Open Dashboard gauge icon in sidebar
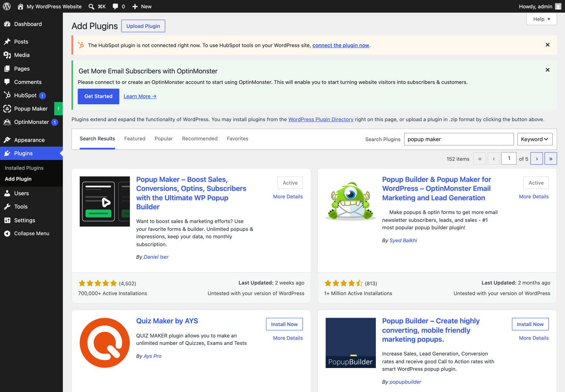565x392 pixels. (7, 24)
